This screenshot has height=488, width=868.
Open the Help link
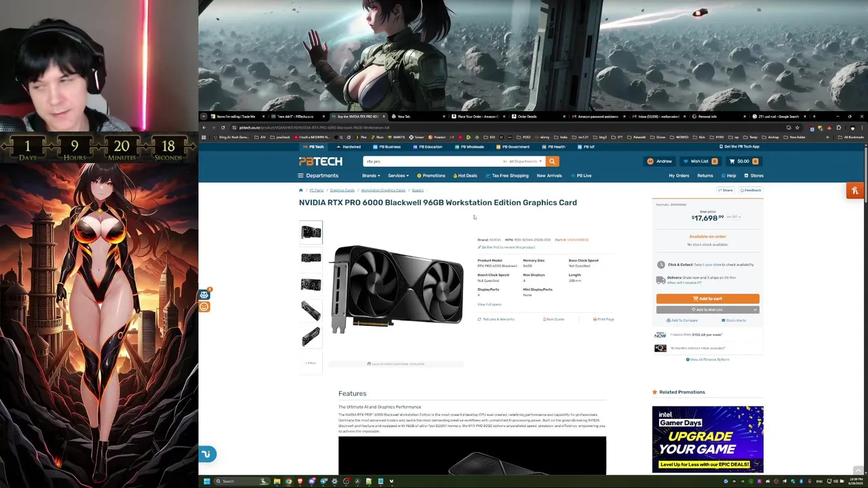pos(729,176)
